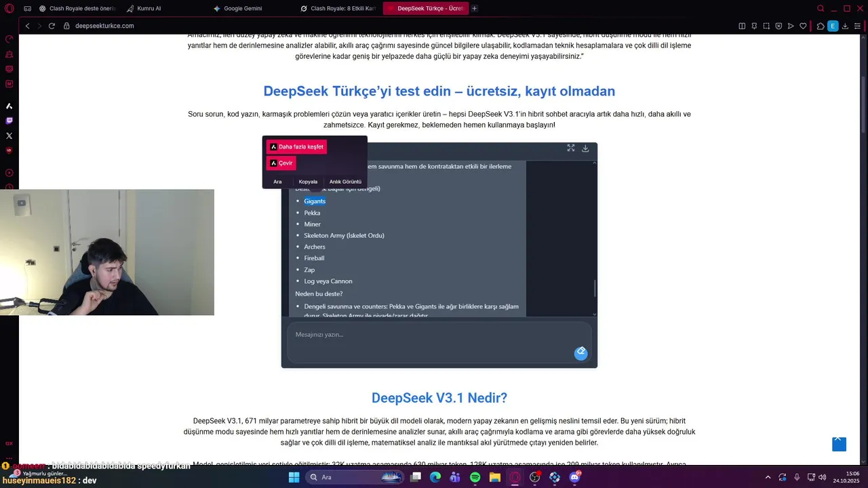Click the Neden bu deste? heading

[319, 293]
